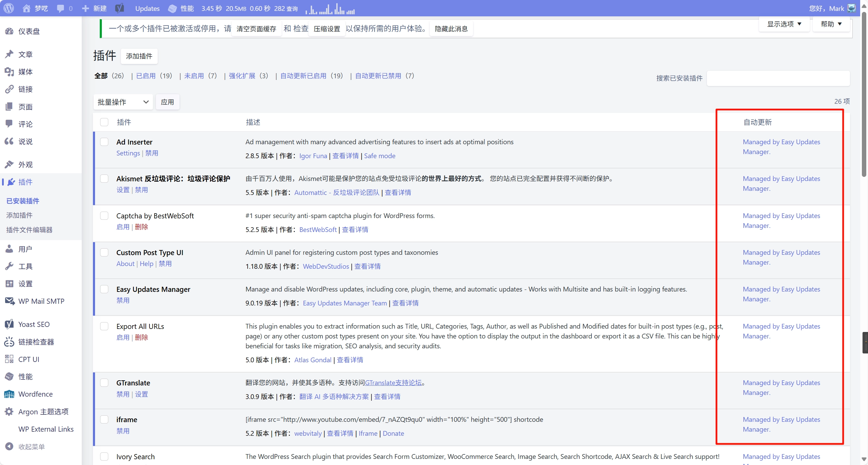
Task: Tick the Ad Inserter plugin checkbox
Action: pyautogui.click(x=104, y=142)
